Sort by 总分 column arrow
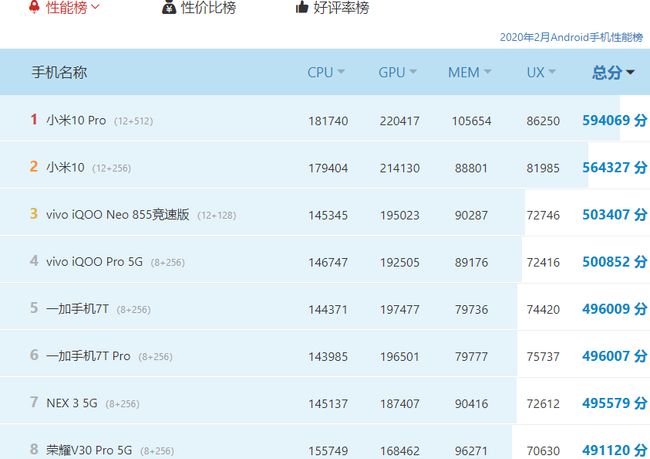This screenshot has height=459, width=650. [x=630, y=72]
